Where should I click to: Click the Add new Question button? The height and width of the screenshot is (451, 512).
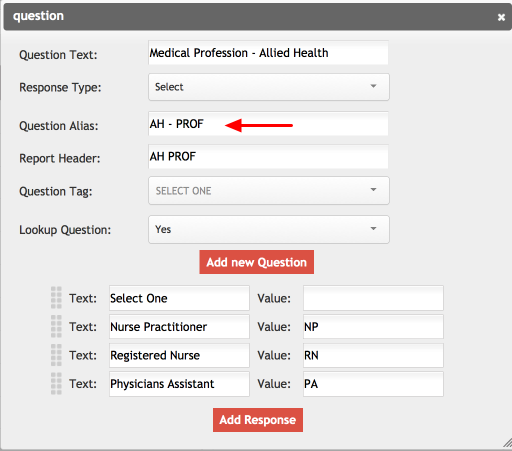(257, 262)
